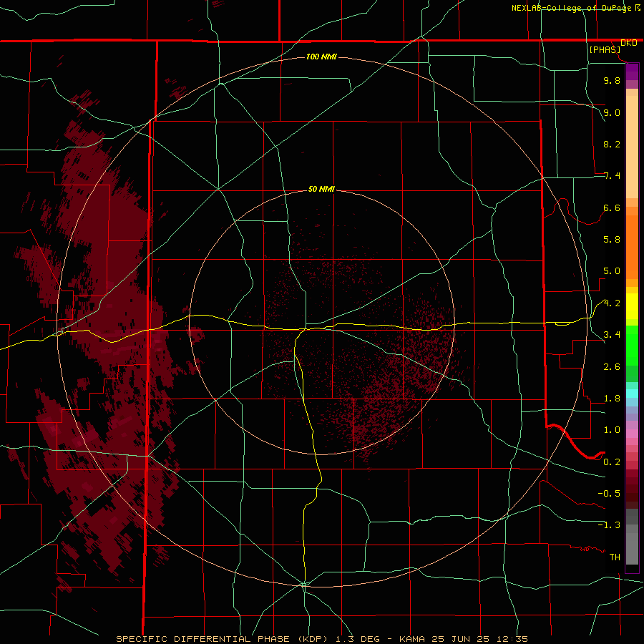Click the [PHAS] units label

click(605, 49)
